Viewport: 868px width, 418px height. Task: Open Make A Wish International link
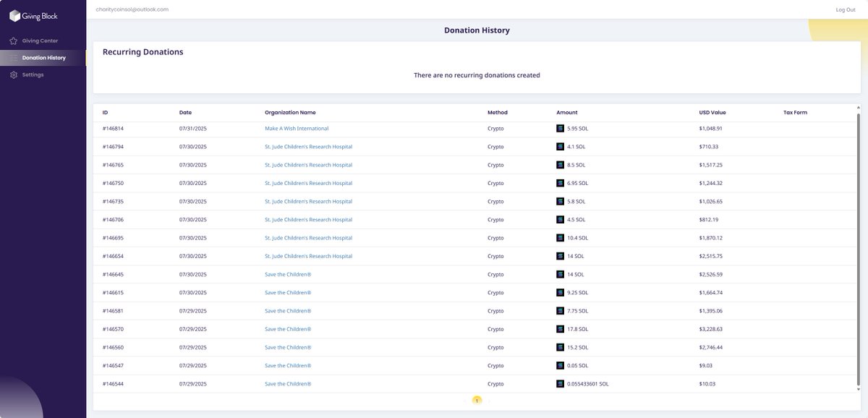point(297,128)
